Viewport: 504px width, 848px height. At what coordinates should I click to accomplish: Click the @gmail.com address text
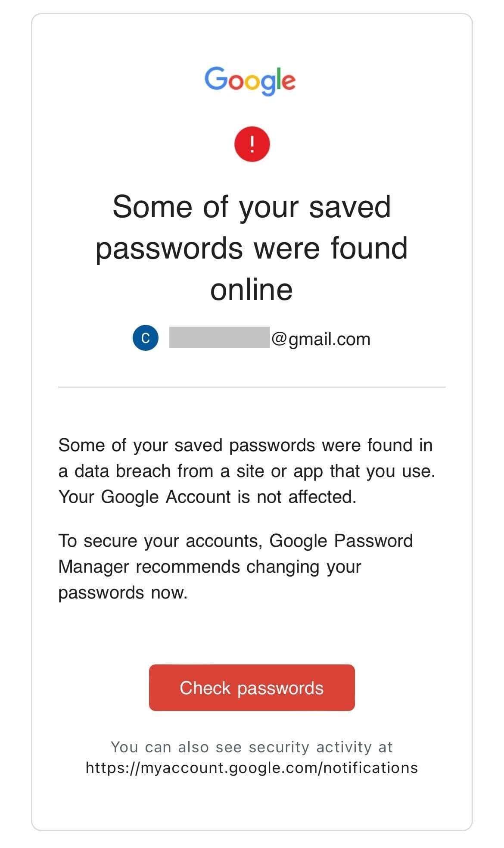(x=321, y=339)
